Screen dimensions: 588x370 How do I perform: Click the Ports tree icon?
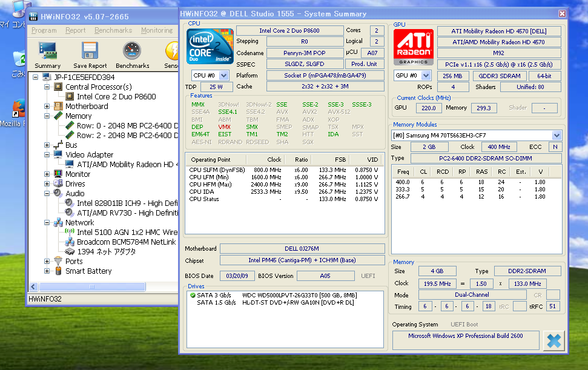58,261
